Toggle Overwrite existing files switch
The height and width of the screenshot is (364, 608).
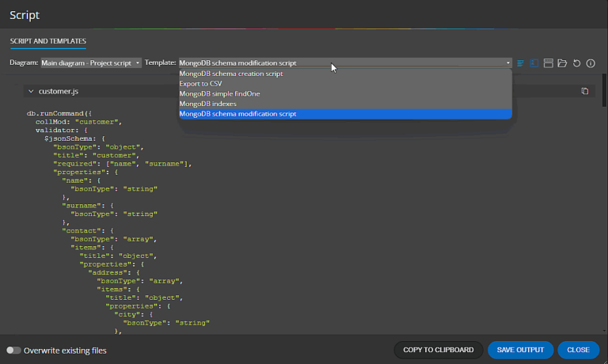[13, 350]
